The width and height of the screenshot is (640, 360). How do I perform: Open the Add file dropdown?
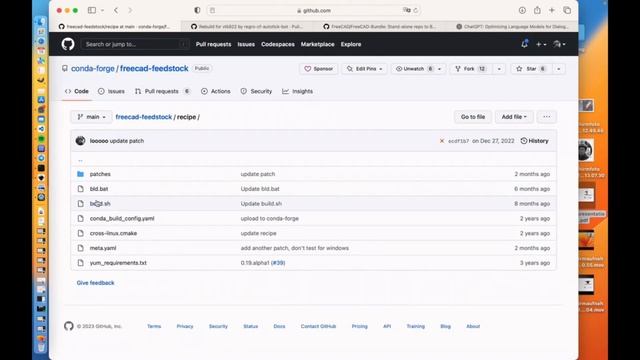click(514, 117)
